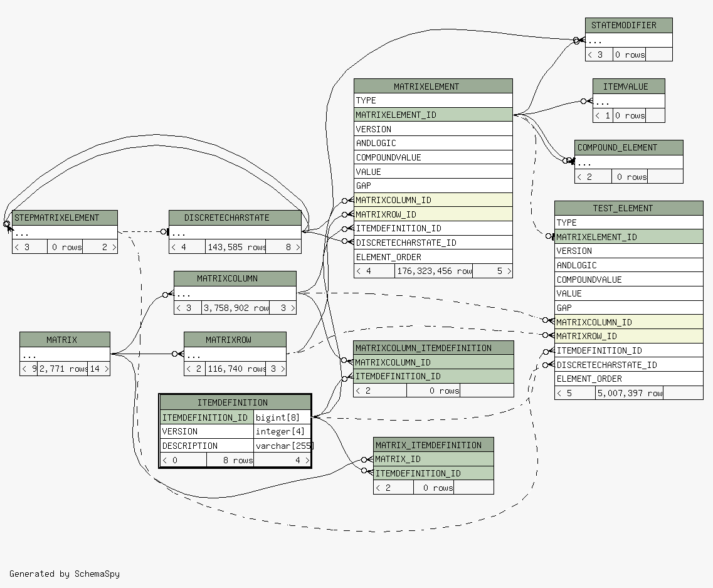Click 8 rows count in ITEMDEFINITION table
The height and width of the screenshot is (588, 713).
click(230, 460)
